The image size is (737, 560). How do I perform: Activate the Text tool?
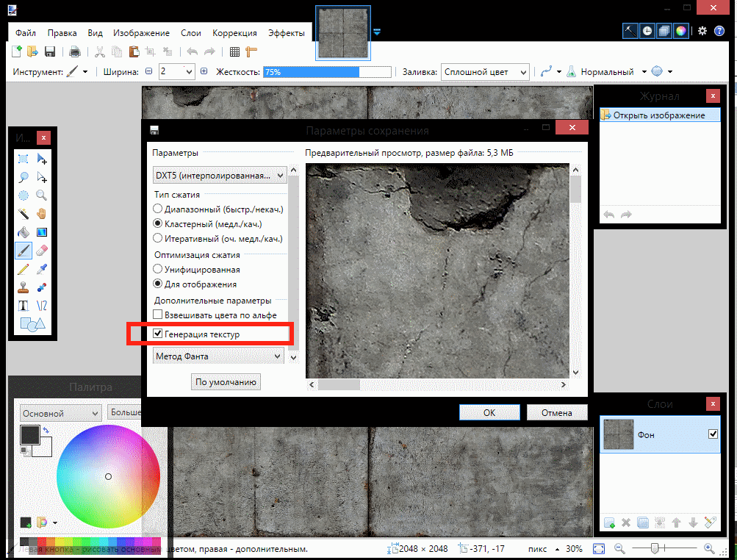(24, 306)
